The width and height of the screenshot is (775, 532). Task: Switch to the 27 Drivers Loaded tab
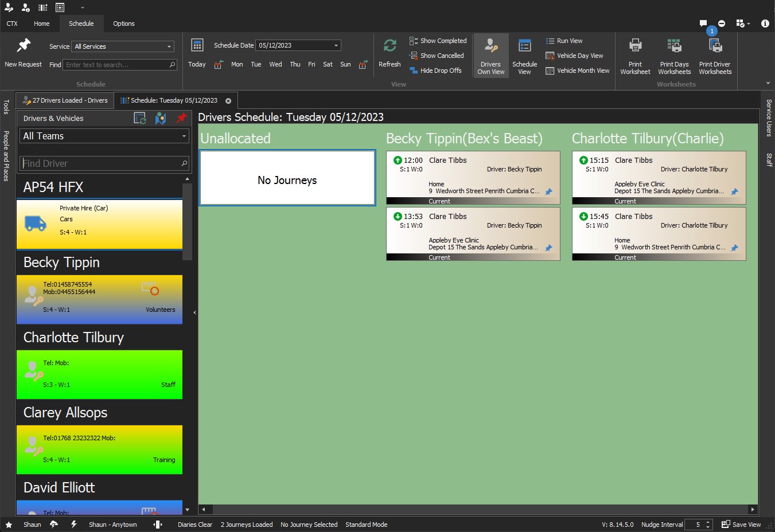(64, 100)
